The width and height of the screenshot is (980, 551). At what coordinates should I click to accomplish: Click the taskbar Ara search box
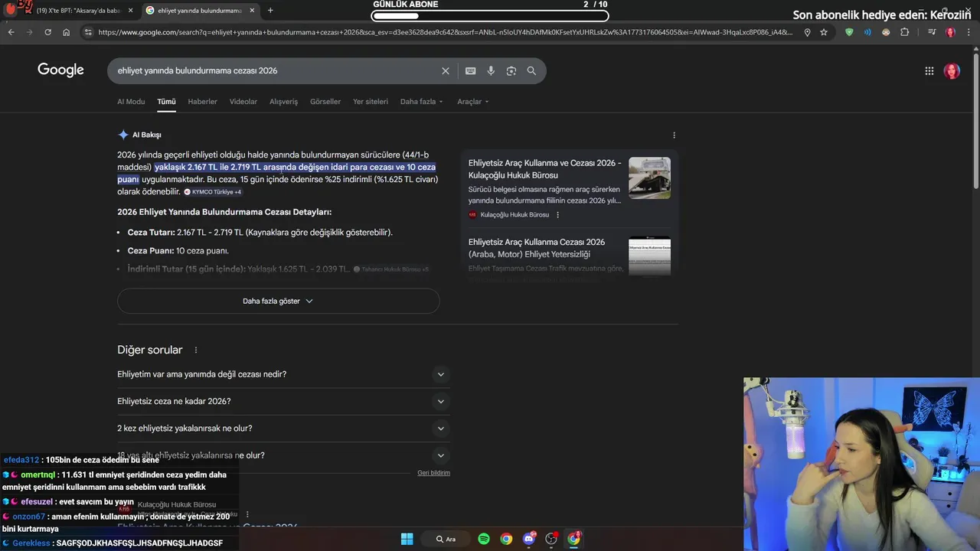click(446, 539)
